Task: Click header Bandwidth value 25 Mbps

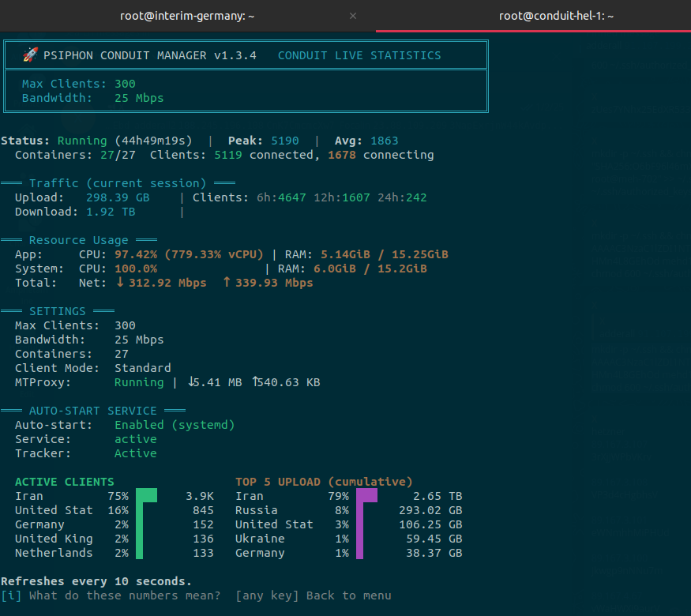Action: tap(139, 98)
